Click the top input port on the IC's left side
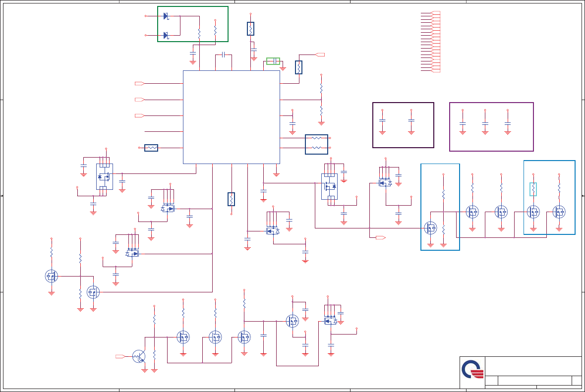The height and width of the screenshot is (392, 585). [x=139, y=84]
